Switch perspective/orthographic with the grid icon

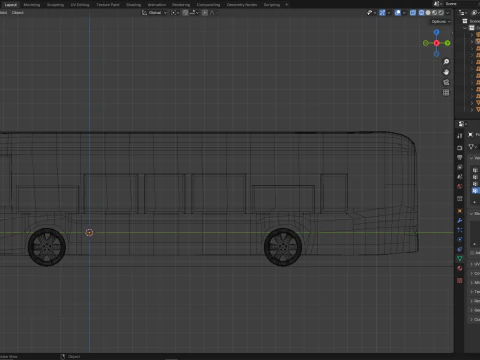point(446,93)
